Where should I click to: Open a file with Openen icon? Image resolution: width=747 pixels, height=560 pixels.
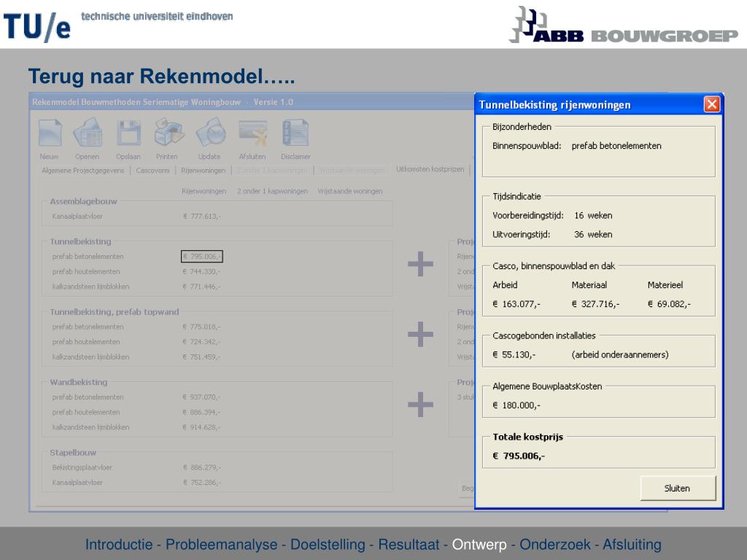click(x=87, y=134)
